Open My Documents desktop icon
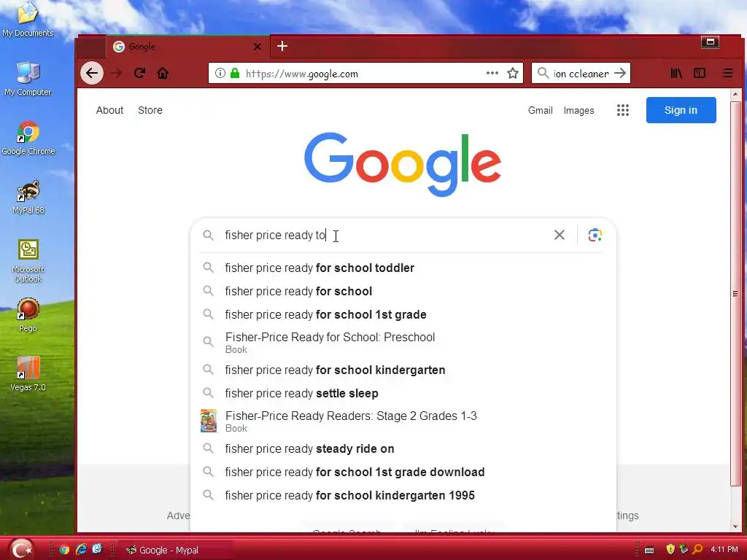747x560 pixels. pyautogui.click(x=28, y=20)
